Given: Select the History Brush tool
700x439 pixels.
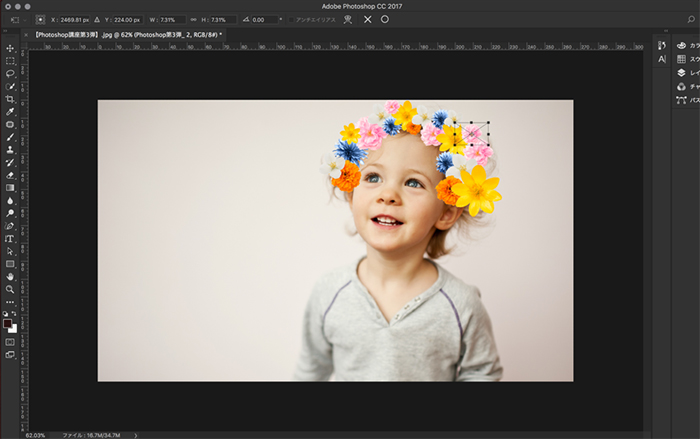Looking at the screenshot, I should 10,163.
